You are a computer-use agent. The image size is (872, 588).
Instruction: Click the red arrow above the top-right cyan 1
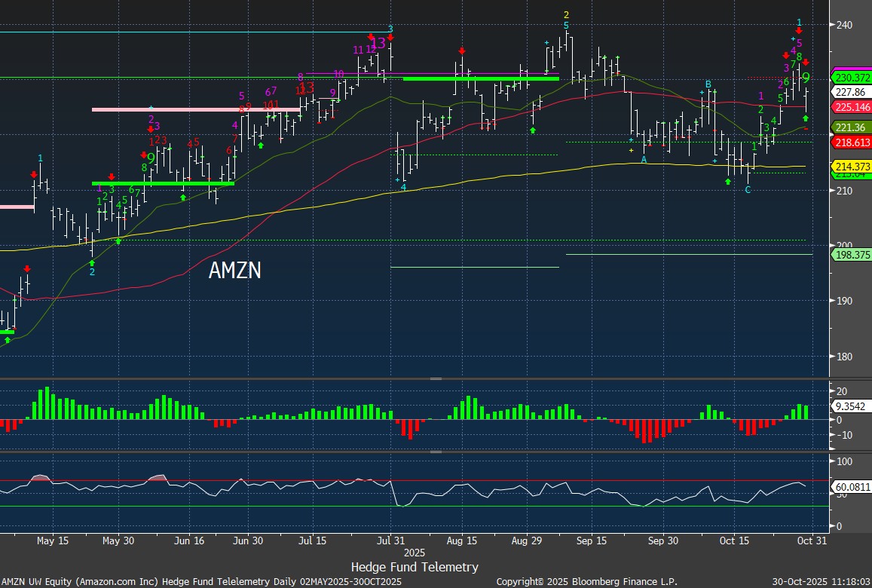799,31
